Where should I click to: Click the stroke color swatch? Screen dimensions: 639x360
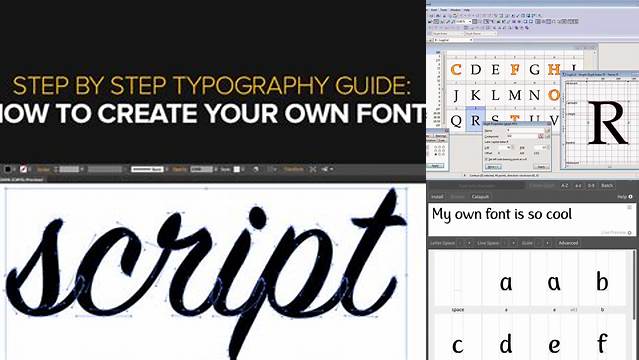coord(24,169)
